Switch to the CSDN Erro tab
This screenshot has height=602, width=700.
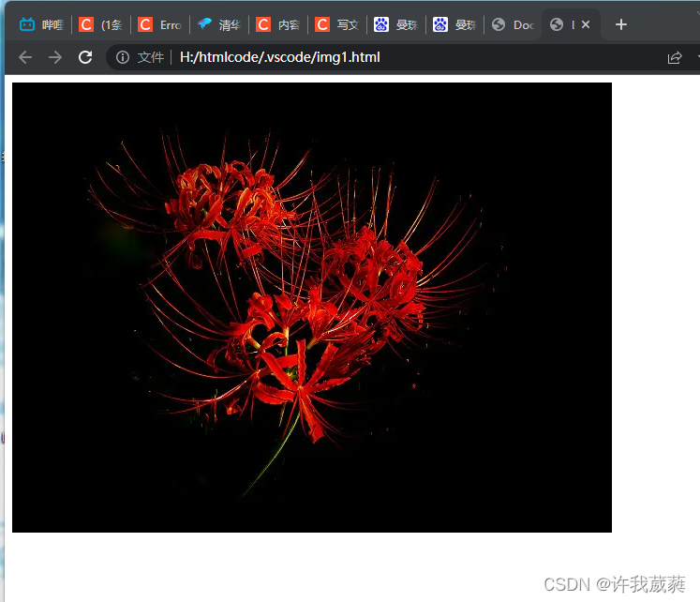point(160,24)
